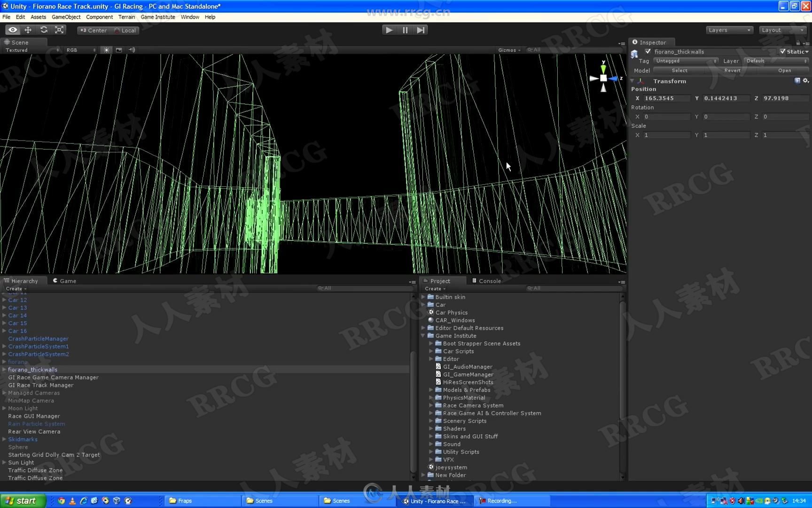Click Position Z value field

(785, 98)
